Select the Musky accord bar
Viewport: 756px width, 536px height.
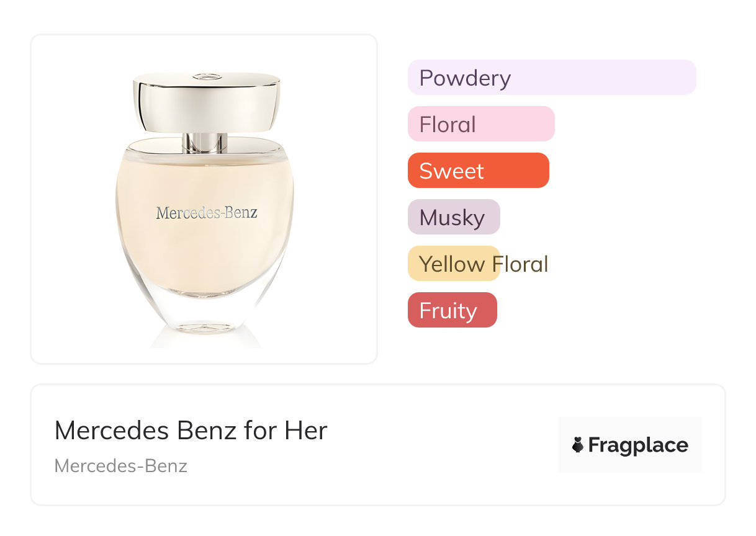pyautogui.click(x=453, y=217)
